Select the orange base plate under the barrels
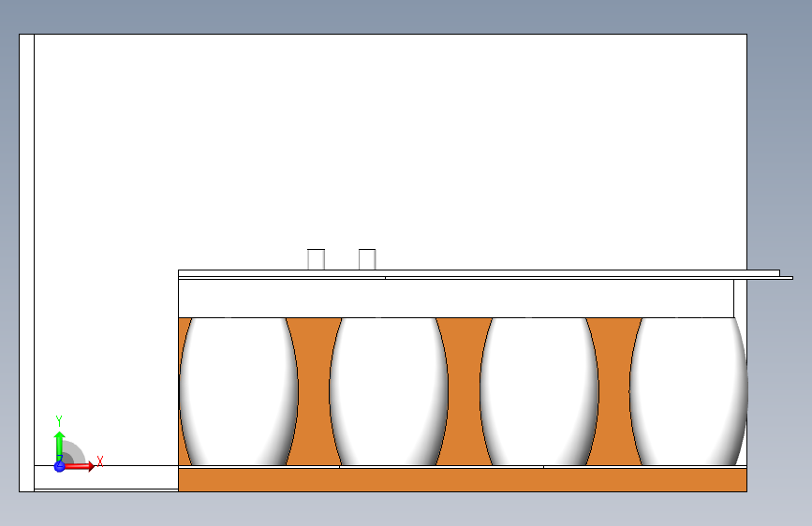Screen dimensions: 812x526 click(463, 480)
